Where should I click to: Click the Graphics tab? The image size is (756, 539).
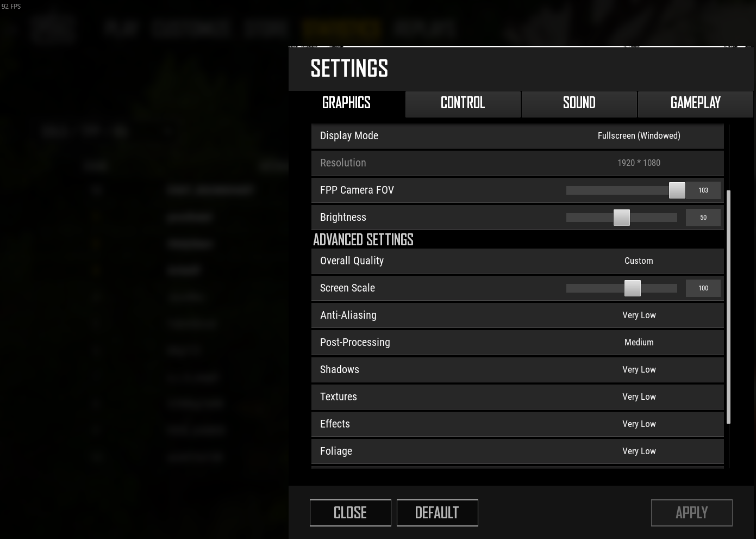[x=347, y=103]
